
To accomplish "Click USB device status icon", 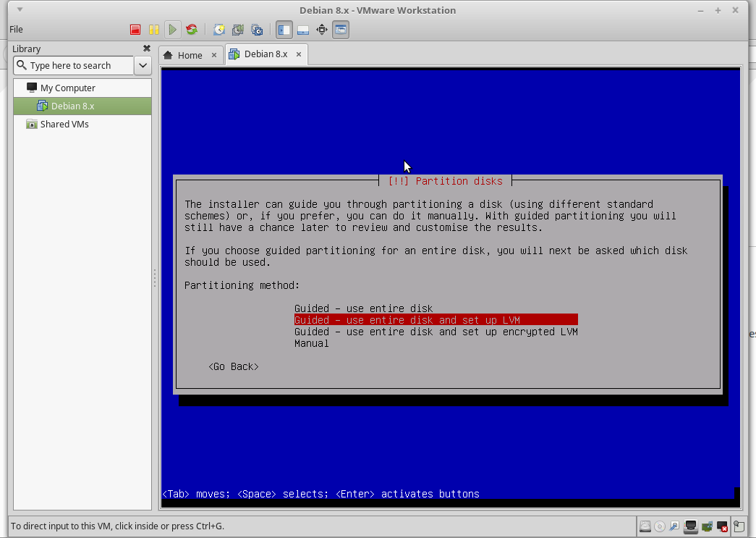I will click(674, 526).
